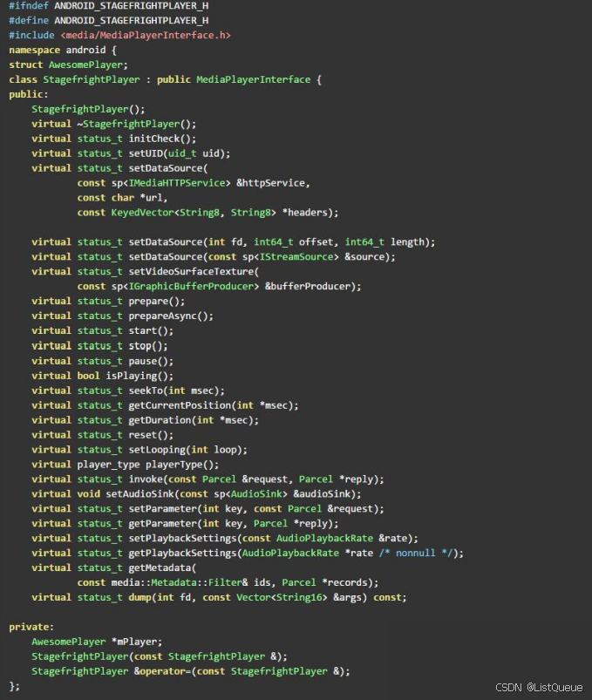Click IGraphicBufferProducer in the bufferProducer parameter

(191, 286)
